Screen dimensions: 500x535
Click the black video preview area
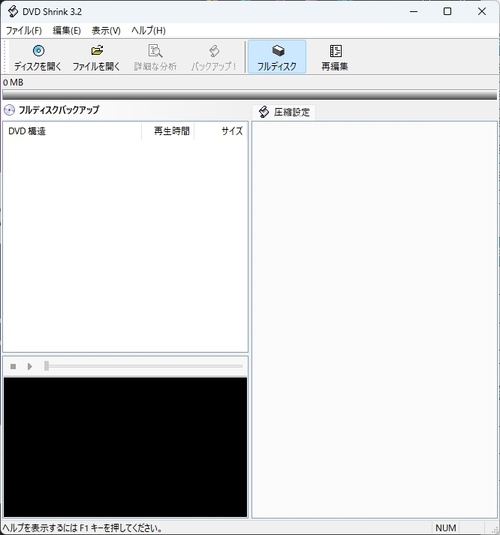pos(125,447)
